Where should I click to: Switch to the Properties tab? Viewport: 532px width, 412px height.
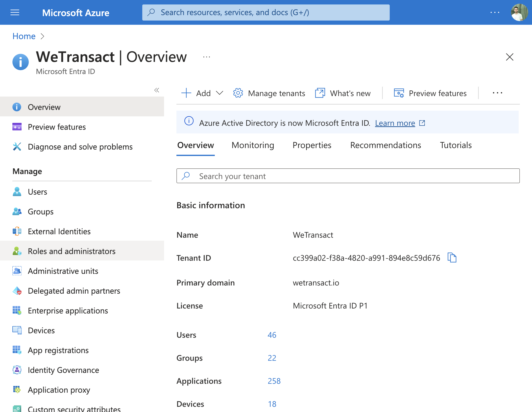click(x=312, y=145)
